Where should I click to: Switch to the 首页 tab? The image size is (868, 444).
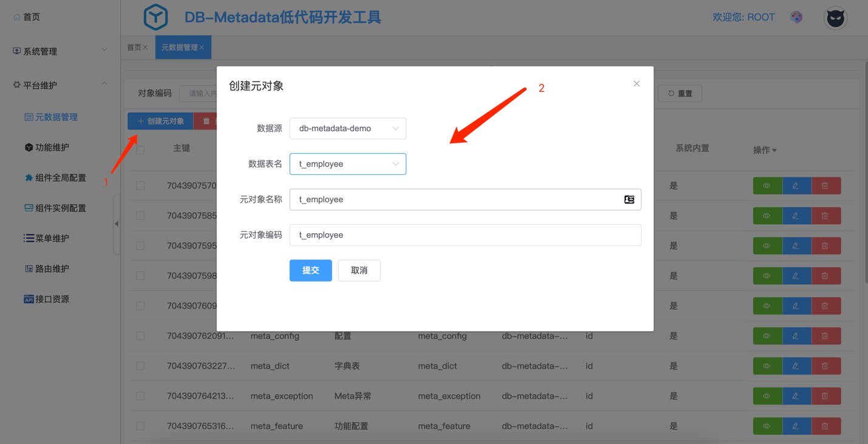[135, 47]
